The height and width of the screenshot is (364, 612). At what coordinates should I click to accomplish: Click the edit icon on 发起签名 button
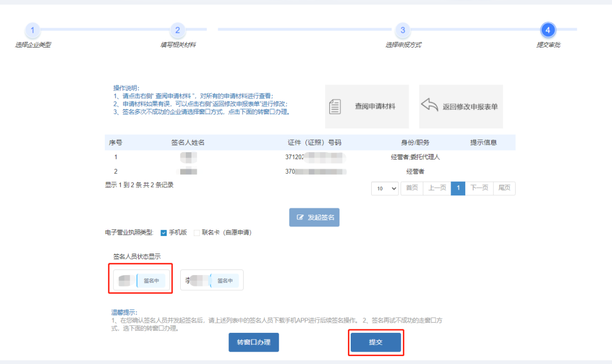pyautogui.click(x=300, y=217)
